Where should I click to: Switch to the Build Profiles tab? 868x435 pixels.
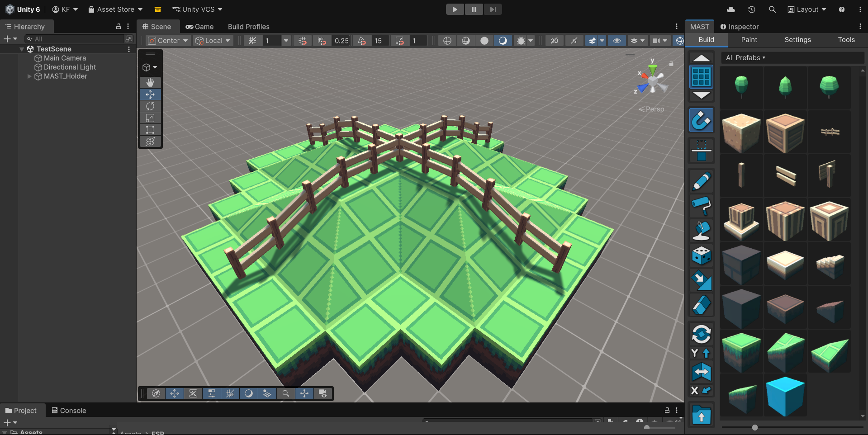(x=248, y=27)
